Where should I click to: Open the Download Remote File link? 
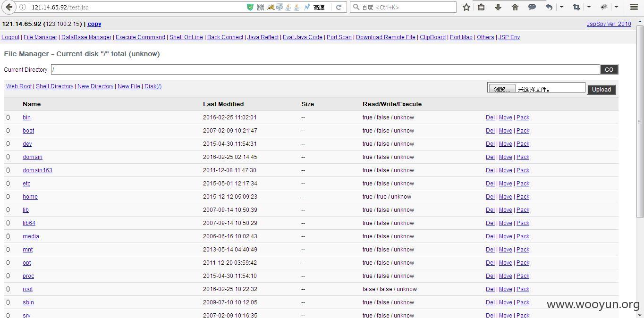pos(386,37)
